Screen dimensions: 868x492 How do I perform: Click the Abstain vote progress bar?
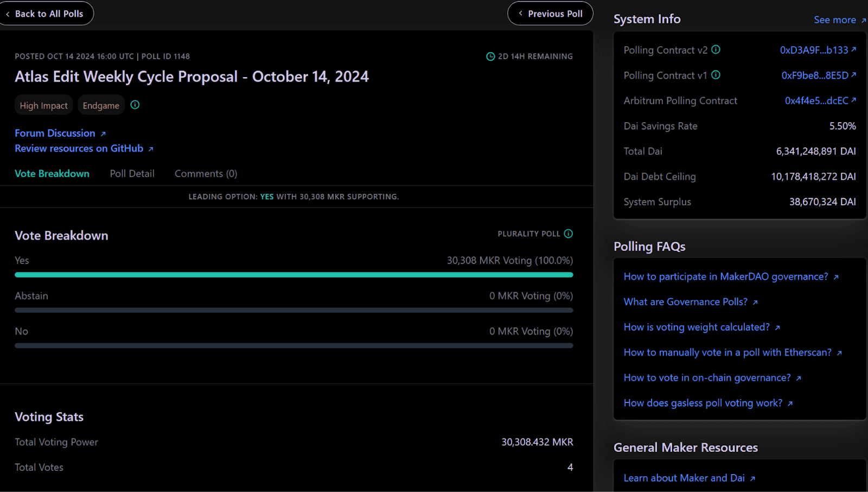[294, 310]
